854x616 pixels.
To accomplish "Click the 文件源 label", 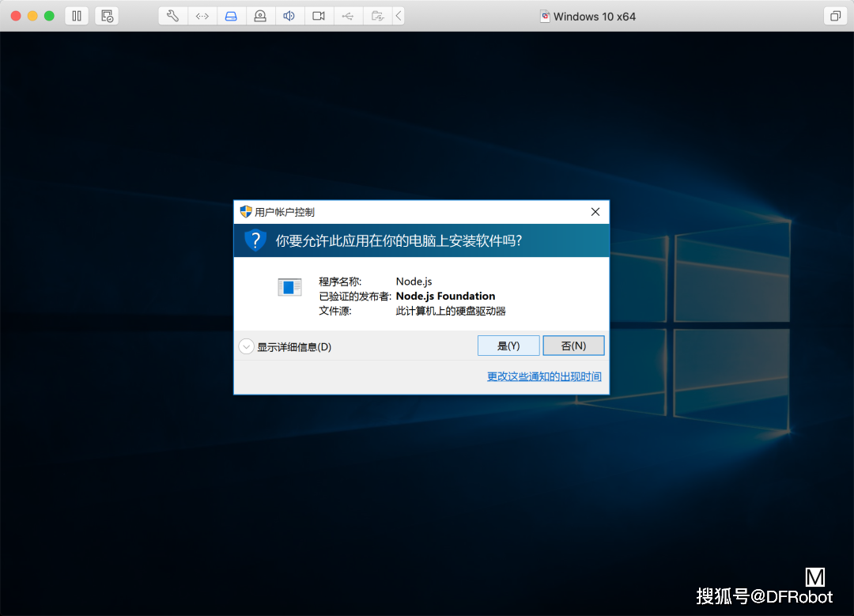I will point(335,311).
